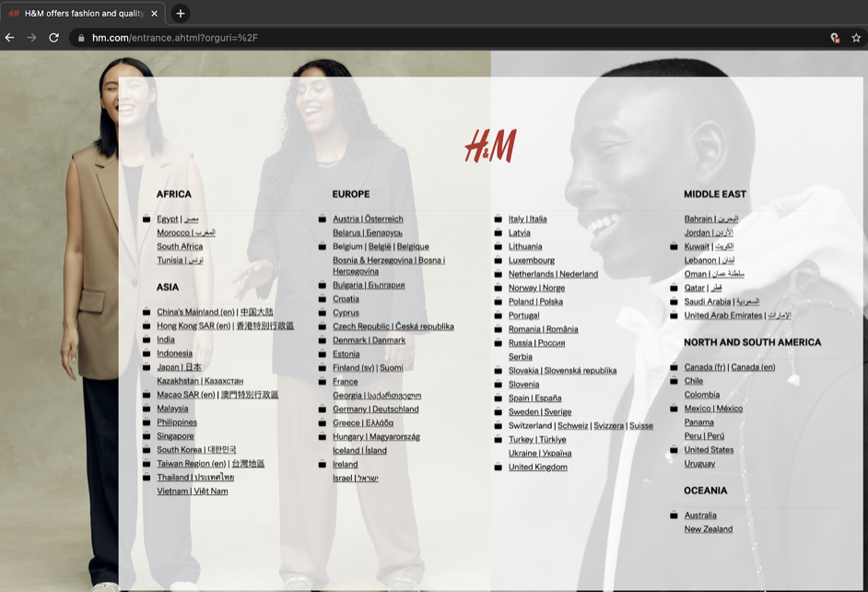This screenshot has width=868, height=592.
Task: Click shopping bag icon beside France
Action: coord(323,382)
